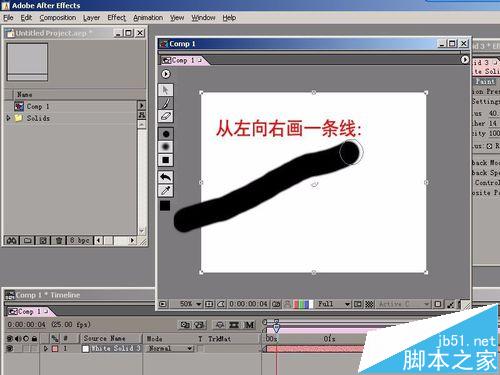The width and height of the screenshot is (500, 375).
Task: Open the Normal blending mode dropdown
Action: point(170,348)
